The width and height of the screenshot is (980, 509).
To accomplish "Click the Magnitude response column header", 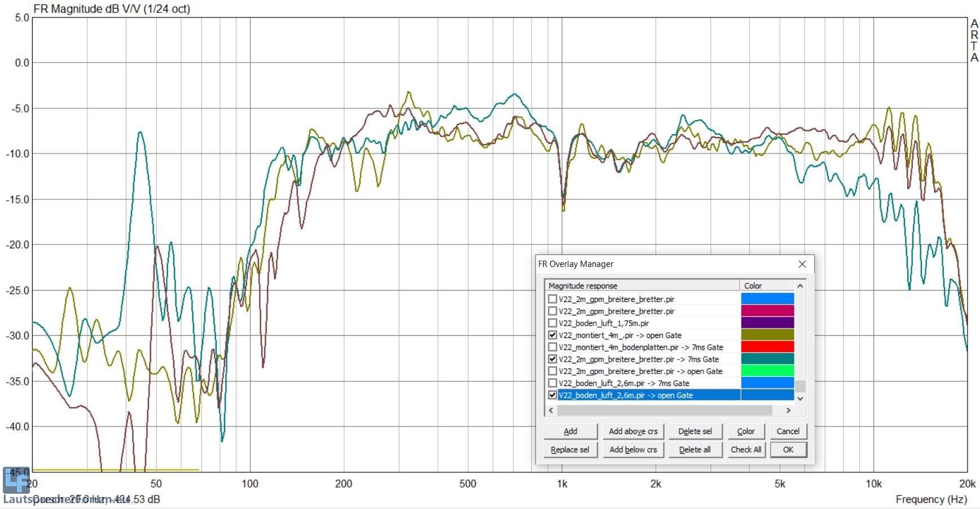I will tap(641, 286).
